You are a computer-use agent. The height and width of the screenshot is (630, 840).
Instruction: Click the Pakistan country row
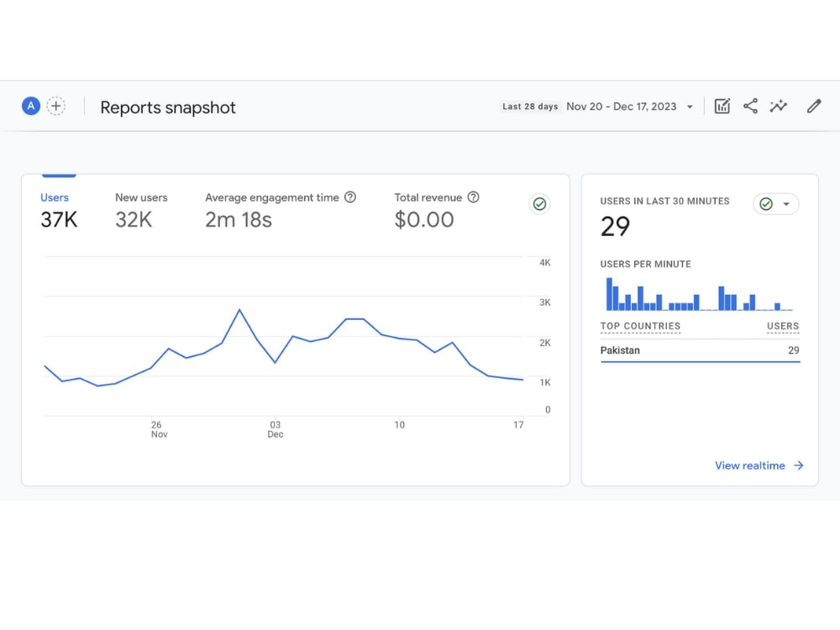(701, 350)
